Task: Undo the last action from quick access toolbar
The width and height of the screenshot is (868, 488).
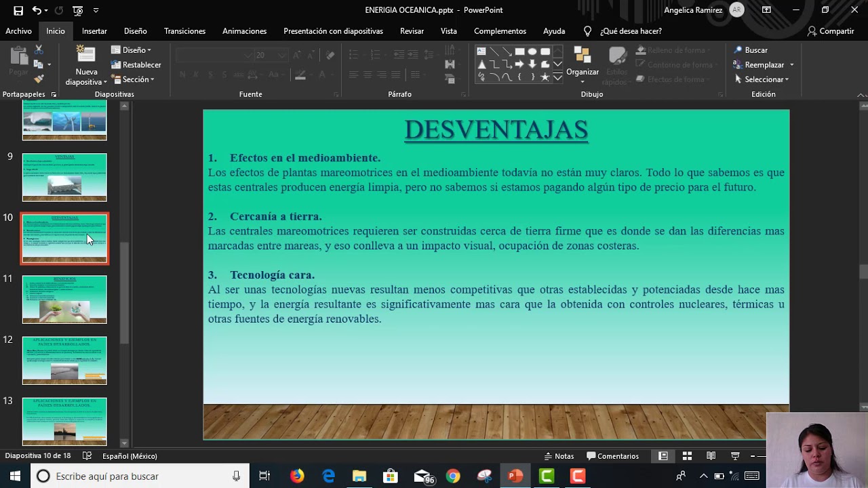Action: pos(37,10)
